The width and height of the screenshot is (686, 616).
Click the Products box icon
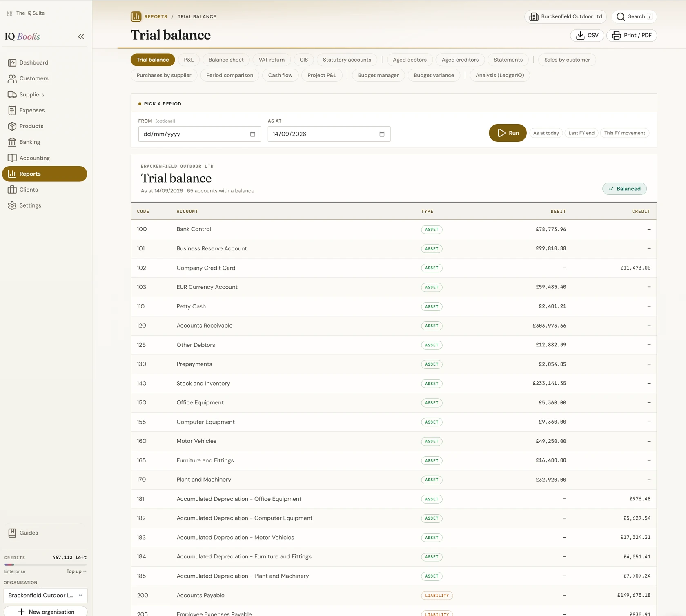[x=12, y=126]
